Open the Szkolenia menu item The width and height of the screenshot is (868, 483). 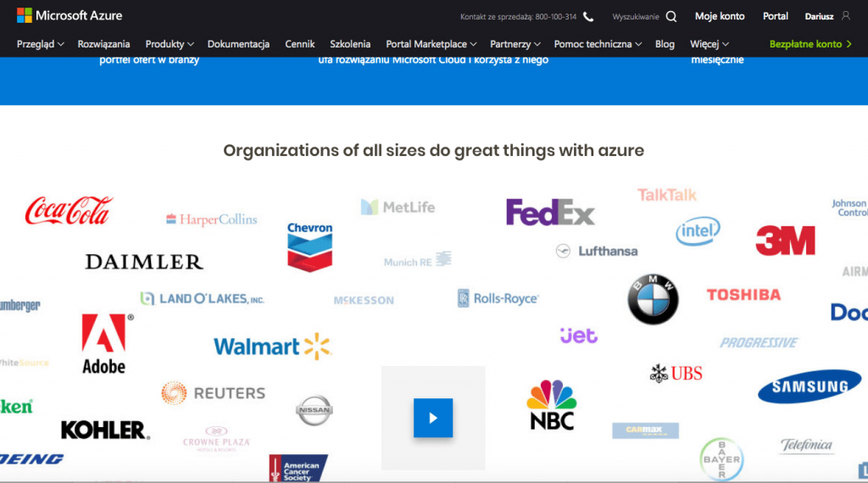tap(350, 44)
